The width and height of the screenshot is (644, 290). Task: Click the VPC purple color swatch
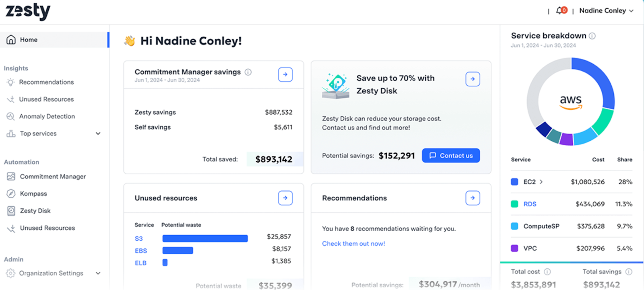pos(514,248)
